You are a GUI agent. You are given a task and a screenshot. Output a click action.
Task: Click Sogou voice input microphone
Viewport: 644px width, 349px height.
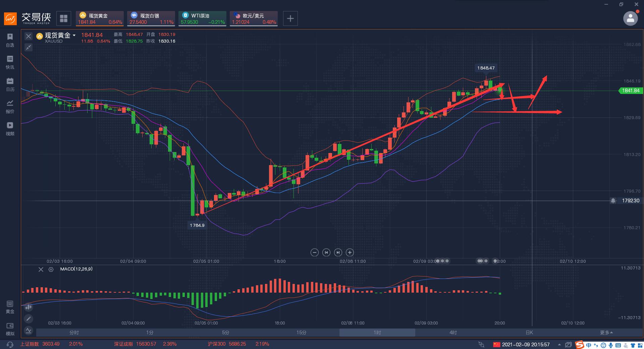[x=611, y=345]
